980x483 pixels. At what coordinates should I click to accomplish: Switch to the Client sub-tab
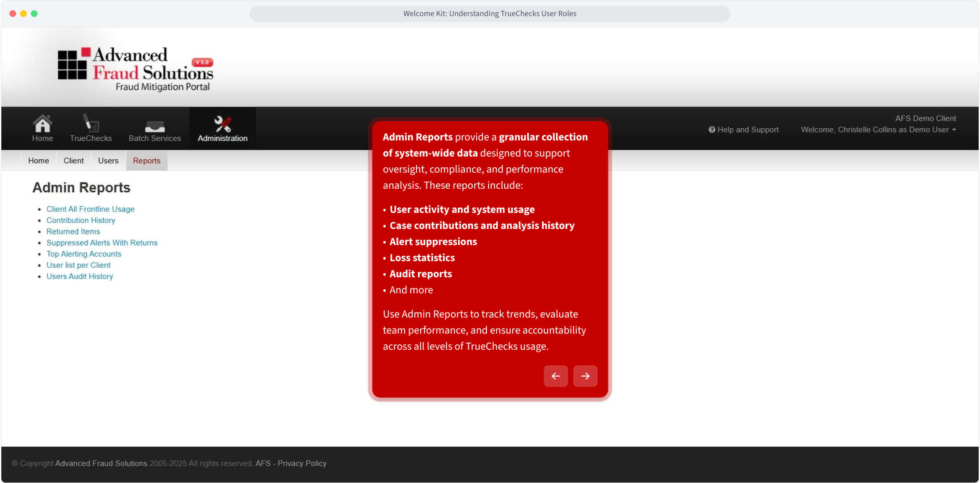[73, 161]
